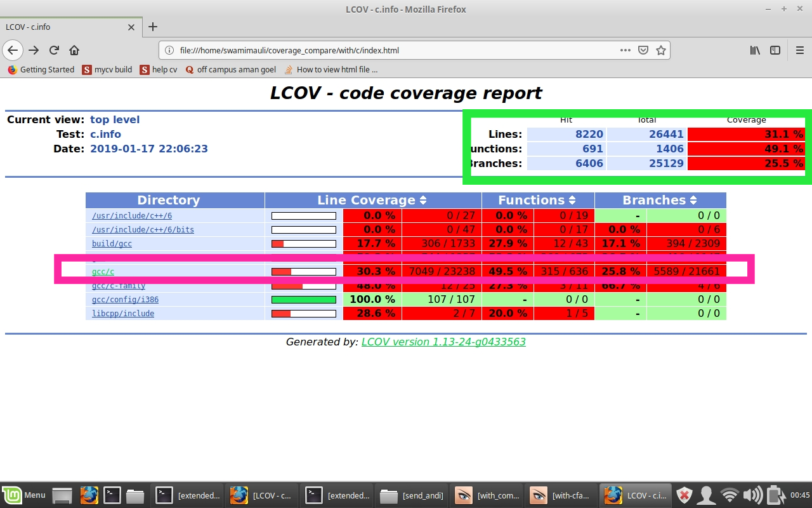
Task: Show the Firefox sidebars
Action: pos(775,50)
